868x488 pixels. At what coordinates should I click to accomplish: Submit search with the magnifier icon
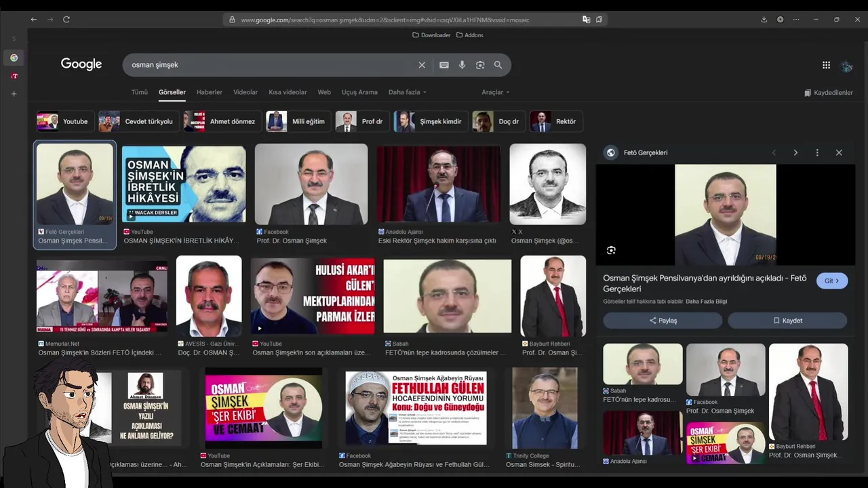pos(498,65)
